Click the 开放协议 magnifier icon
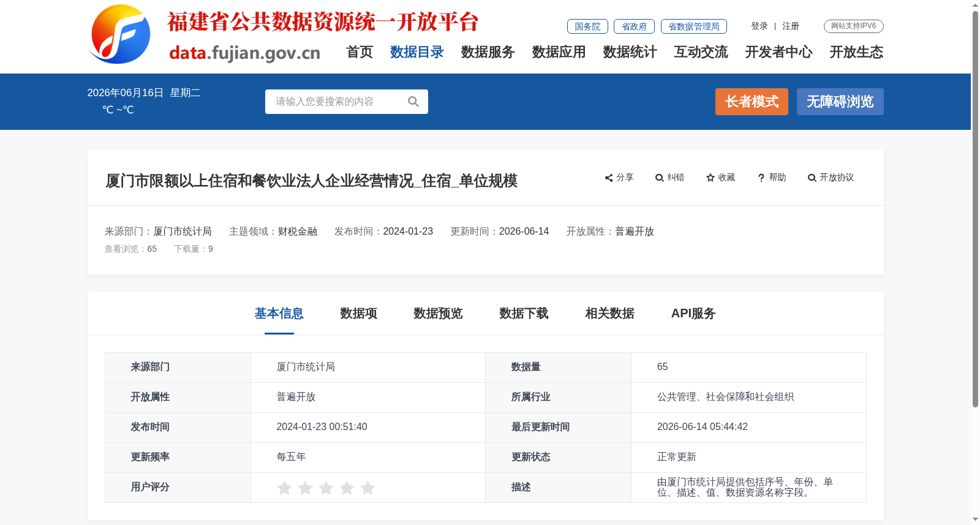Viewport: 980px width, 525px height. [812, 178]
